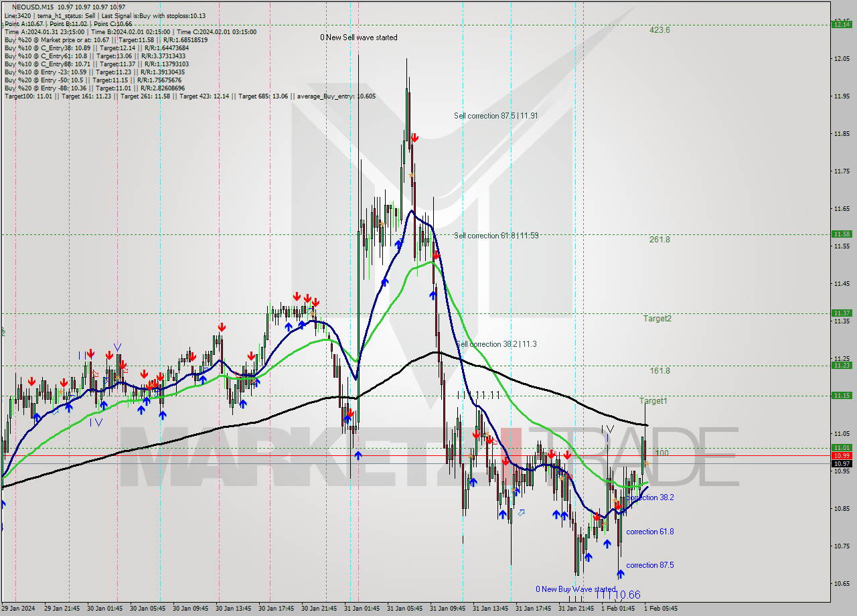Click the green 11.01 price tag
857x616 pixels.
pyautogui.click(x=842, y=447)
